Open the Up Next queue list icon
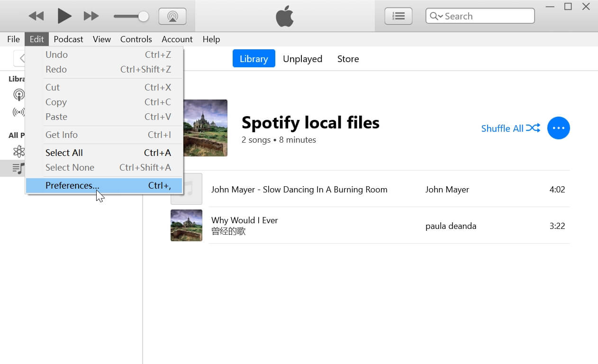Viewport: 598px width, 364px height. click(398, 16)
